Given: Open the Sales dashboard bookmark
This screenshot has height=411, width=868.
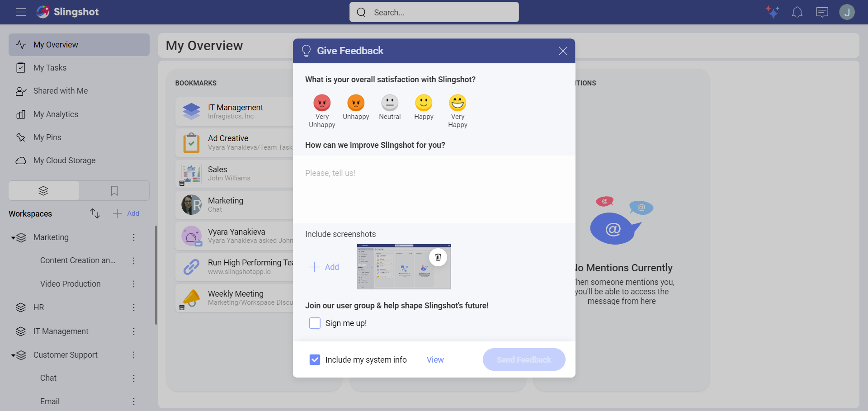Looking at the screenshot, I should [x=234, y=174].
